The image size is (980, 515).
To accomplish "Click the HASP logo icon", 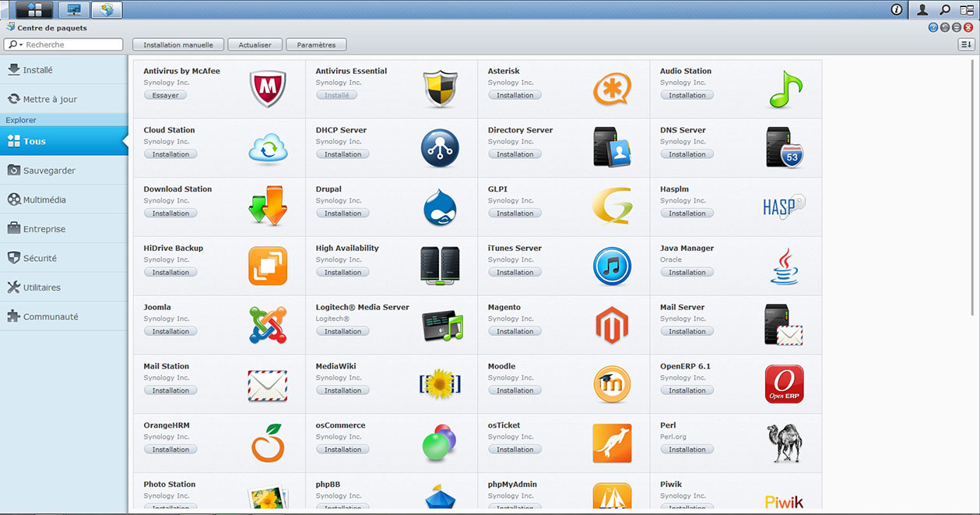I will pos(784,207).
